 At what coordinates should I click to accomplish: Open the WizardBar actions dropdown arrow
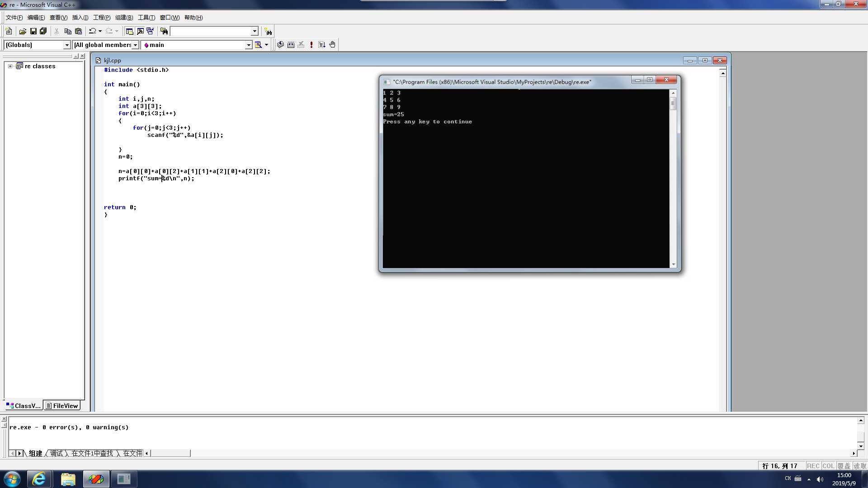point(266,45)
